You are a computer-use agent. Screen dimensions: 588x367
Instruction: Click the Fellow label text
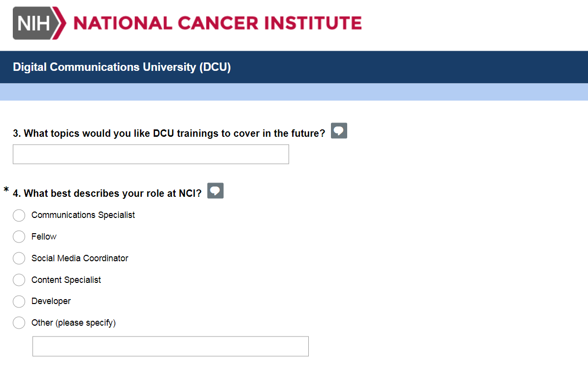pos(44,237)
